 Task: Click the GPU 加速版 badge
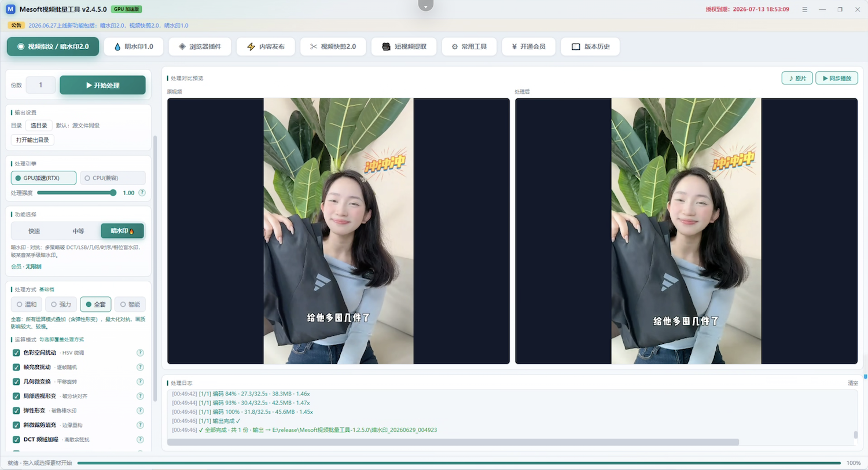(126, 9)
